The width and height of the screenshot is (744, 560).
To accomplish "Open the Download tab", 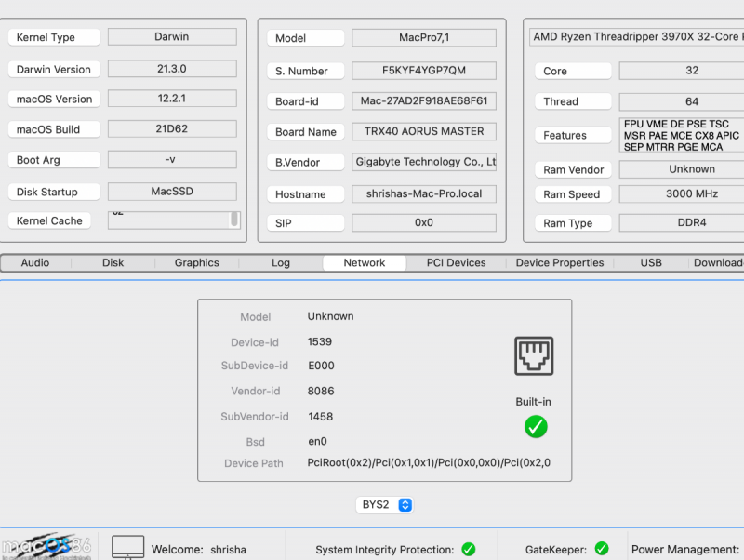I will coord(717,263).
